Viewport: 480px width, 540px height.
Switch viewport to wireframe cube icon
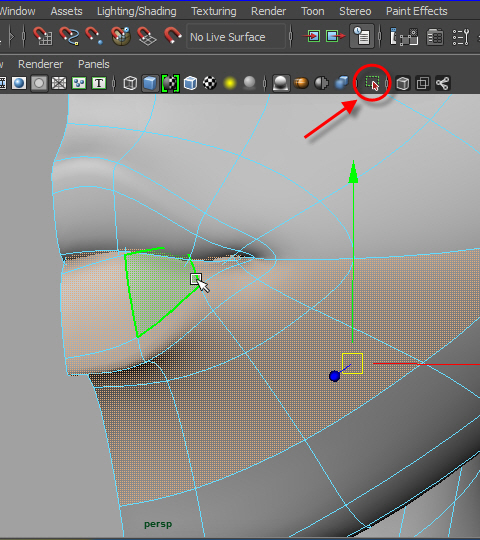coord(130,83)
